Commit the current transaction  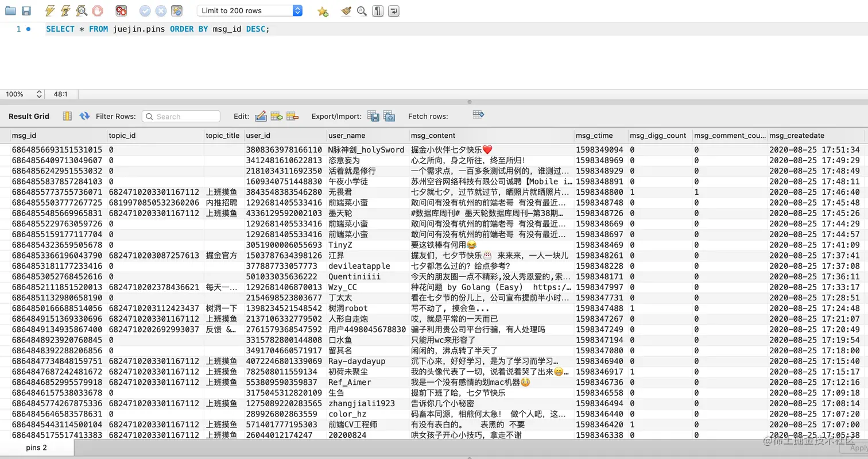[145, 11]
